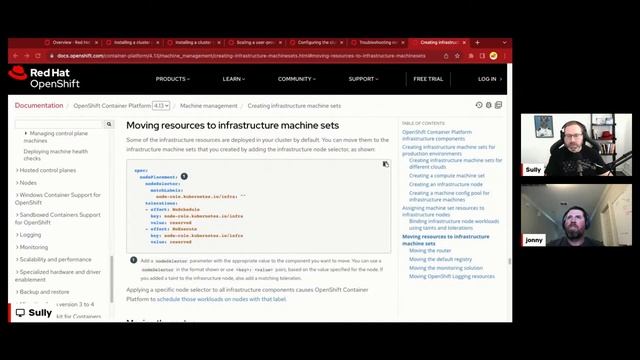This screenshot has height=360, width=640.
Task: Click the Red Hat OpenShift logo
Action: [44, 78]
